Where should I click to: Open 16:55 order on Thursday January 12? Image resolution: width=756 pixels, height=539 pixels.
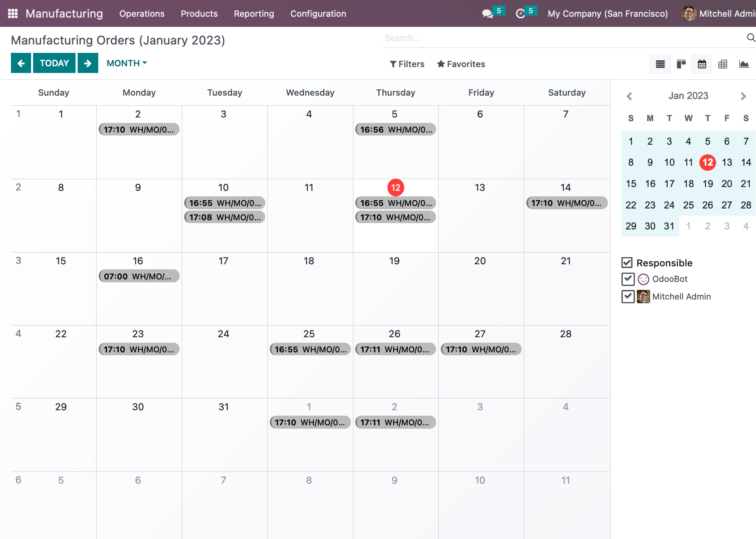coord(395,203)
